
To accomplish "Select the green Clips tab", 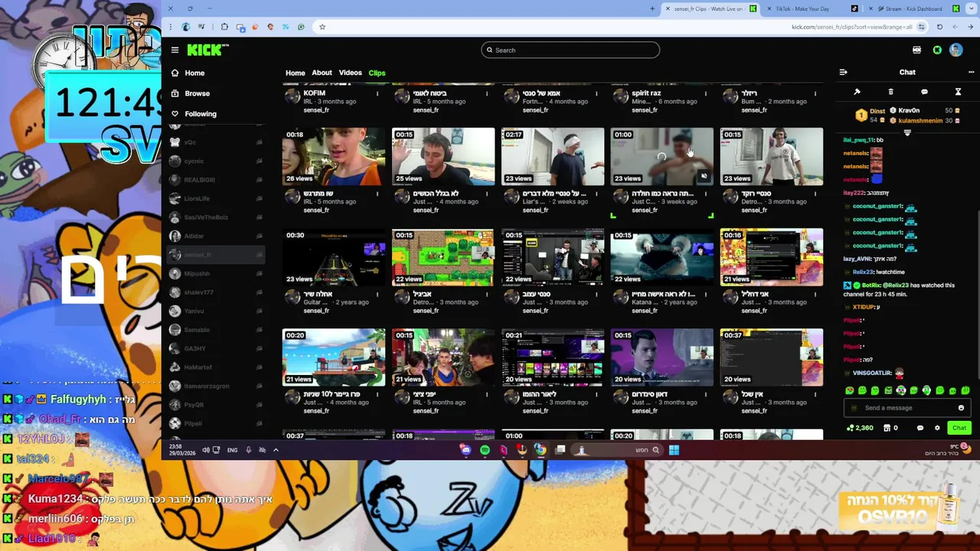I will pyautogui.click(x=377, y=73).
